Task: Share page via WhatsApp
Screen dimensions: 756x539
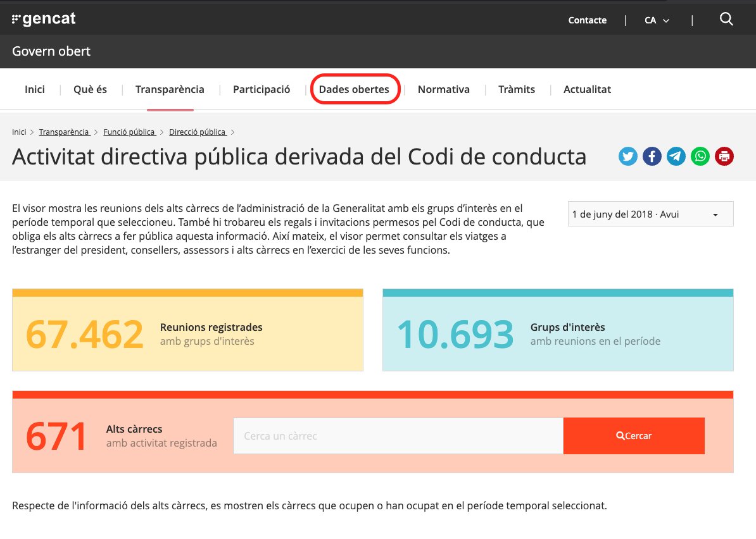Action: 700,156
